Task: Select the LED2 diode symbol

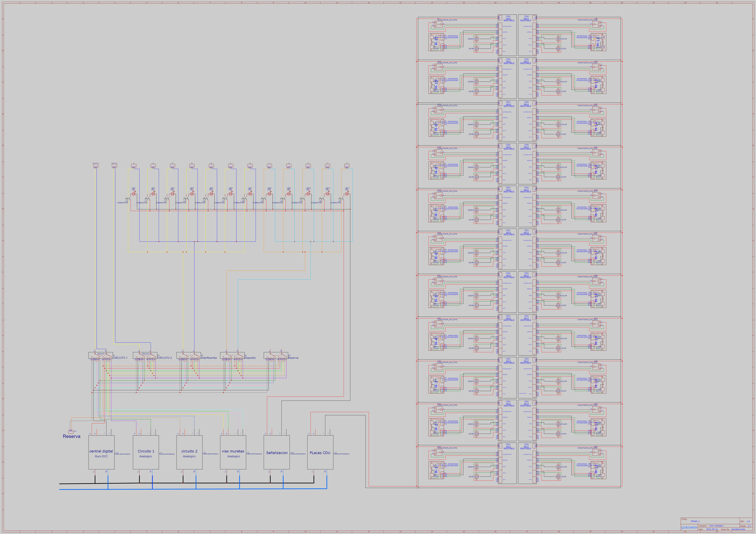Action: click(153, 194)
